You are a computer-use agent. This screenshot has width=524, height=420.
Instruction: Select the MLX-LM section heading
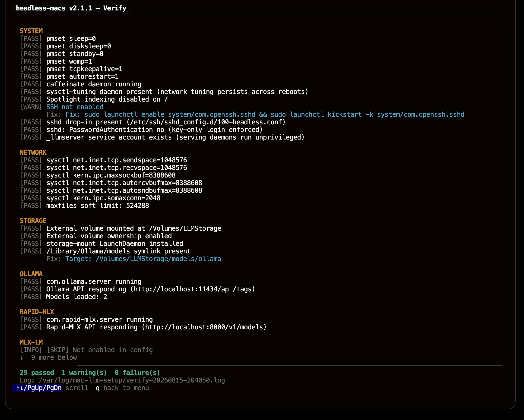pyautogui.click(x=31, y=342)
